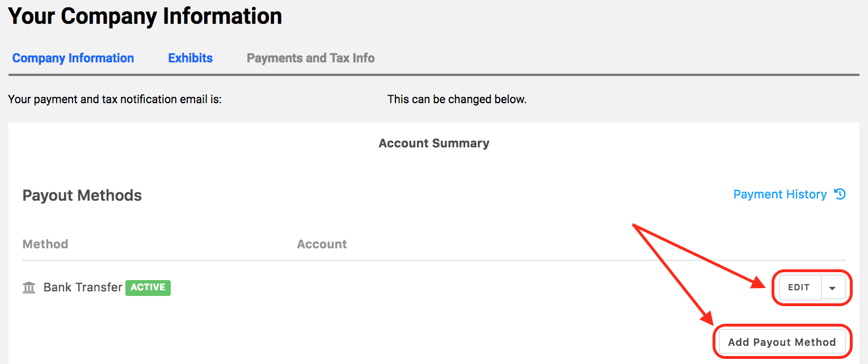
Task: Open the Exhibits tab
Action: tap(190, 58)
